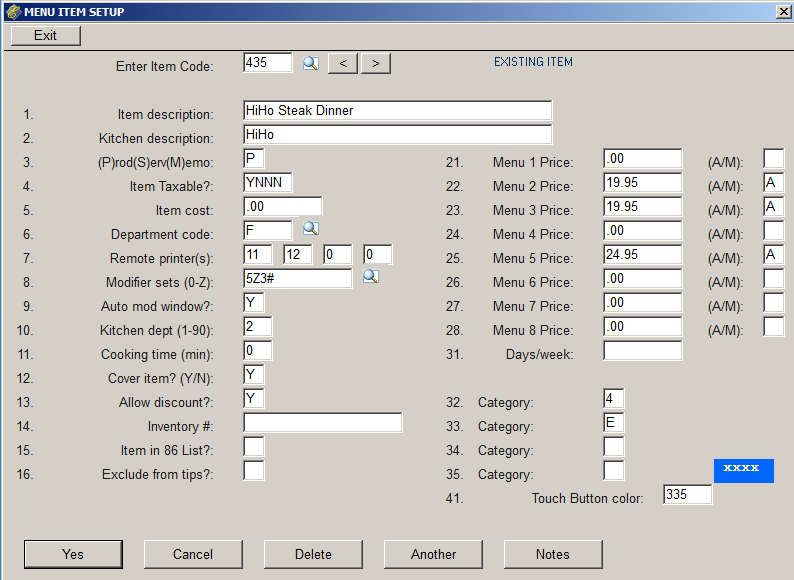Screen dimensions: 794x580
Task: Click the A/M box for Menu 5 Price
Action: [x=773, y=254]
